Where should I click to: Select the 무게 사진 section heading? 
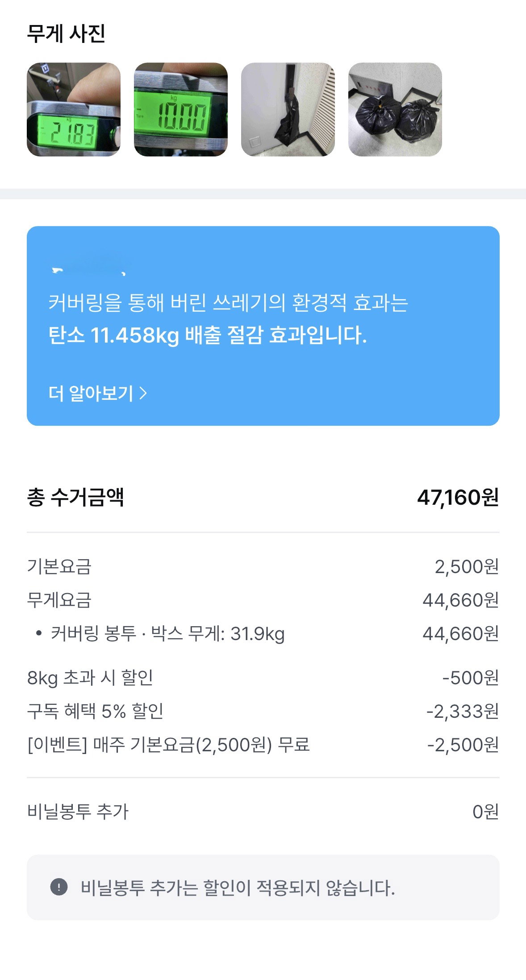click(x=66, y=34)
